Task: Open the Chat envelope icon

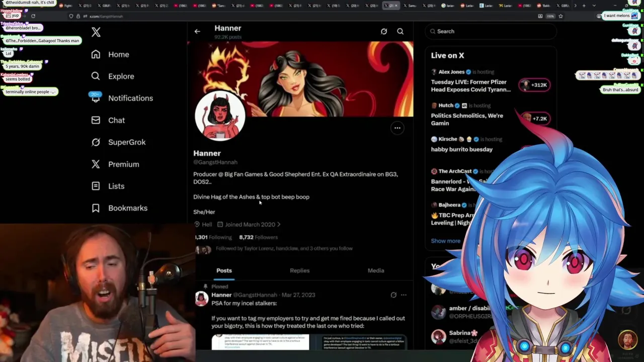Action: [x=96, y=120]
